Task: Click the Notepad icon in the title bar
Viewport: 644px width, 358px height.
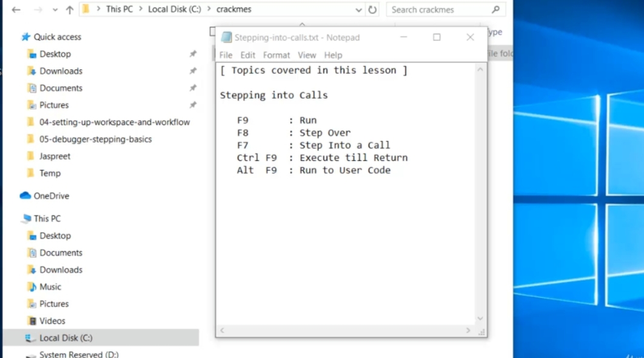Action: tap(226, 37)
